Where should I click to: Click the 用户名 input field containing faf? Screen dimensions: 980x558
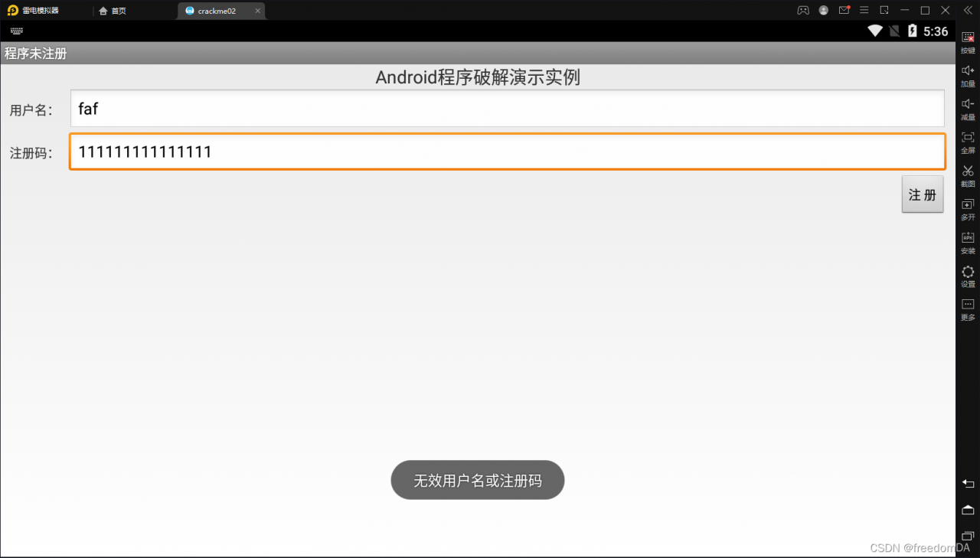click(507, 109)
